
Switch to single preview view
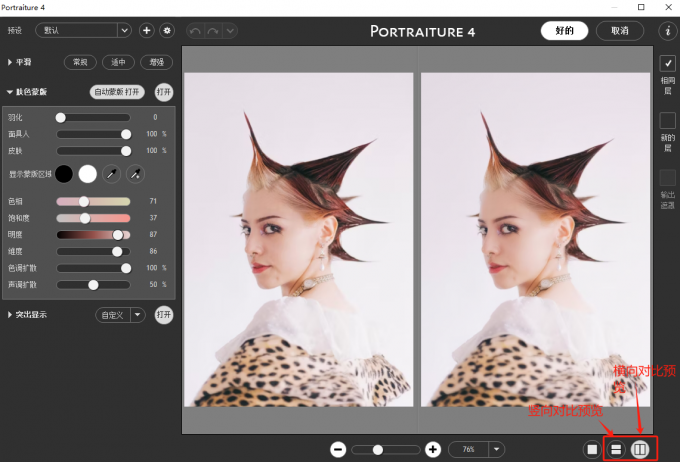click(592, 449)
